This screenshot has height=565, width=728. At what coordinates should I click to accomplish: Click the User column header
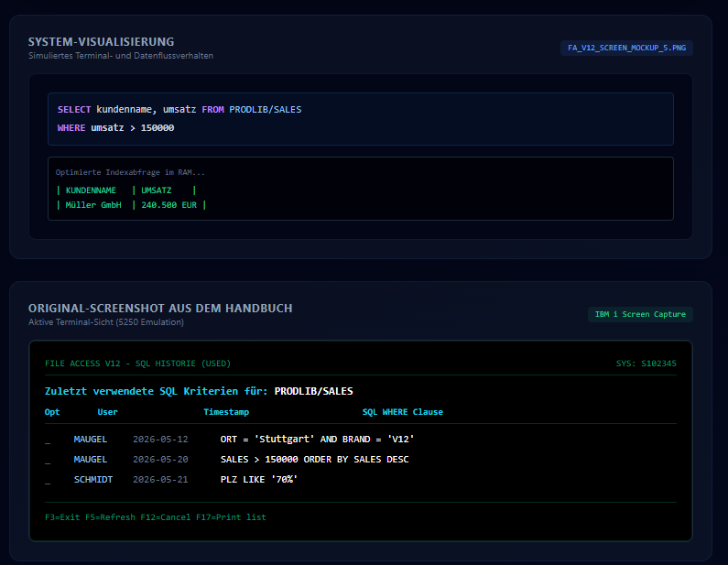click(x=107, y=412)
